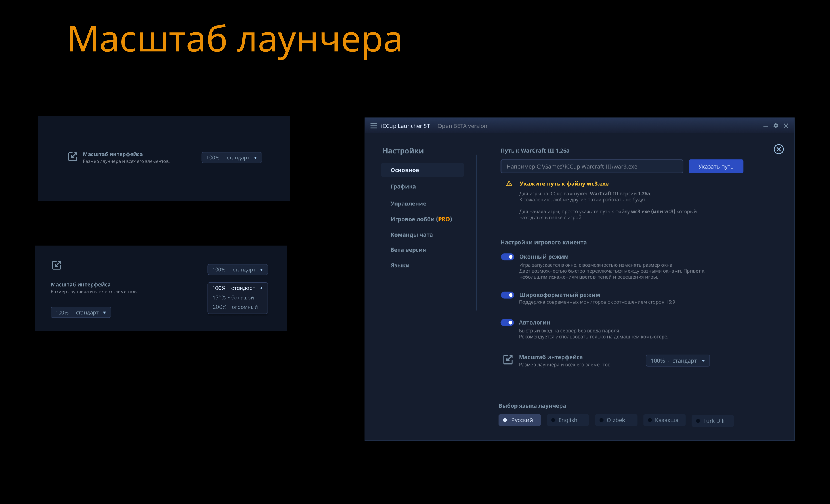Minimize the iCCup Launcher window
Viewport: 830px width, 504px height.
[765, 126]
